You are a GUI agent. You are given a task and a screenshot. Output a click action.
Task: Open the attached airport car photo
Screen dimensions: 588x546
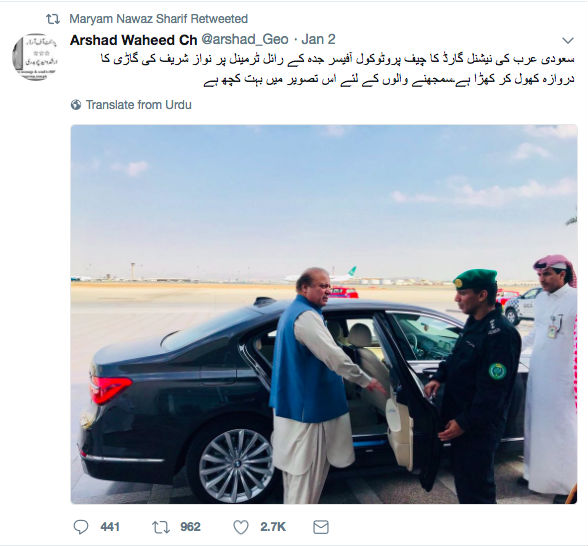coord(324,314)
